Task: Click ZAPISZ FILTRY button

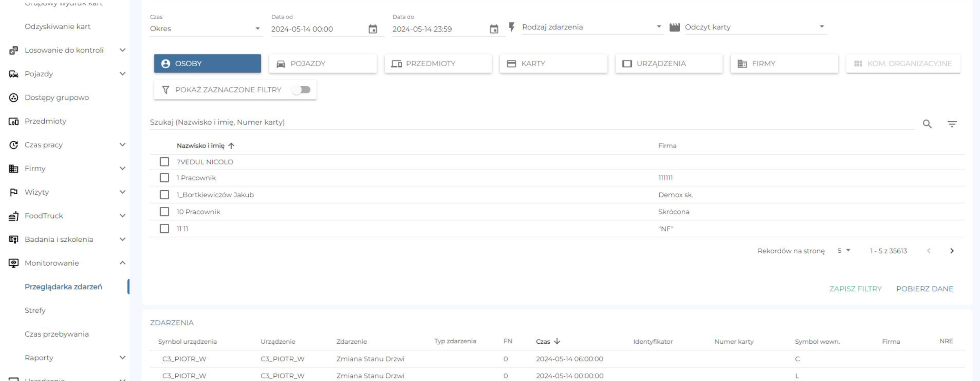Action: click(x=855, y=289)
